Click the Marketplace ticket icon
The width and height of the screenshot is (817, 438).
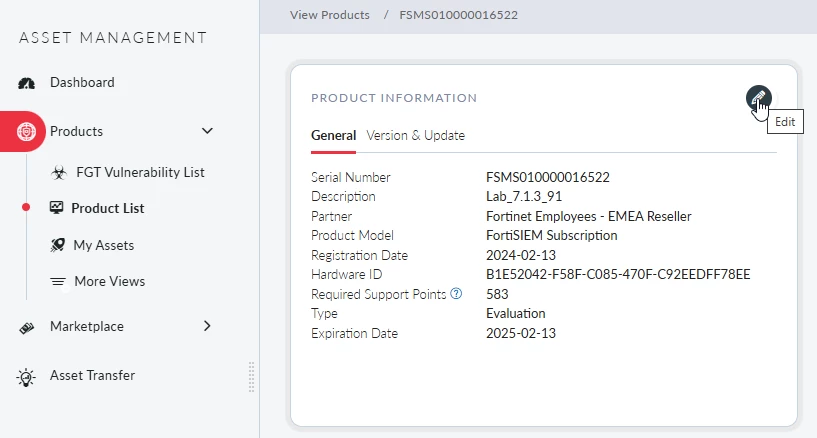coord(27,327)
